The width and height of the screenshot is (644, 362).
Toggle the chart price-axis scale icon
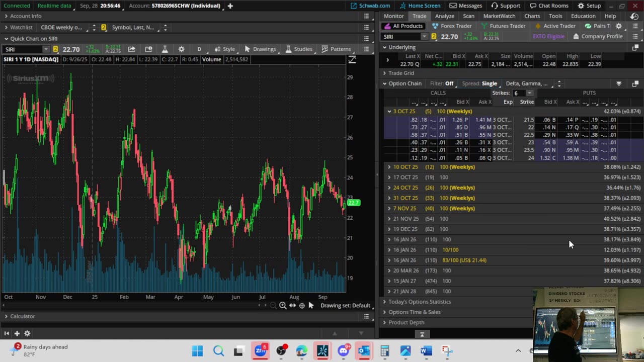coord(352,60)
